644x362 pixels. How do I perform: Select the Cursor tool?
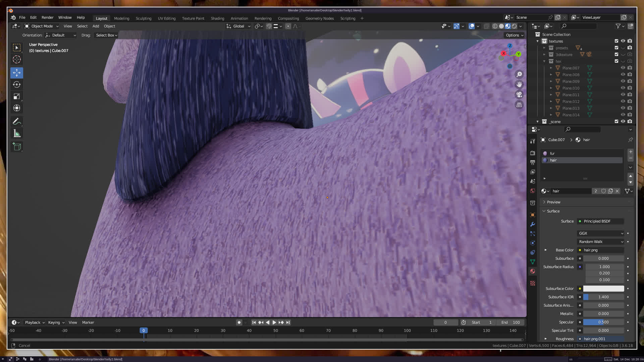point(17,60)
